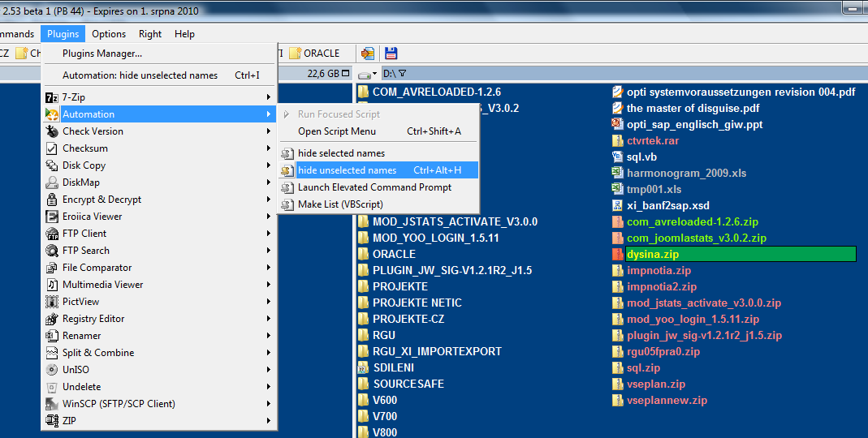The height and width of the screenshot is (438, 868).
Task: Click the D:\ path label
Action: pyautogui.click(x=389, y=74)
